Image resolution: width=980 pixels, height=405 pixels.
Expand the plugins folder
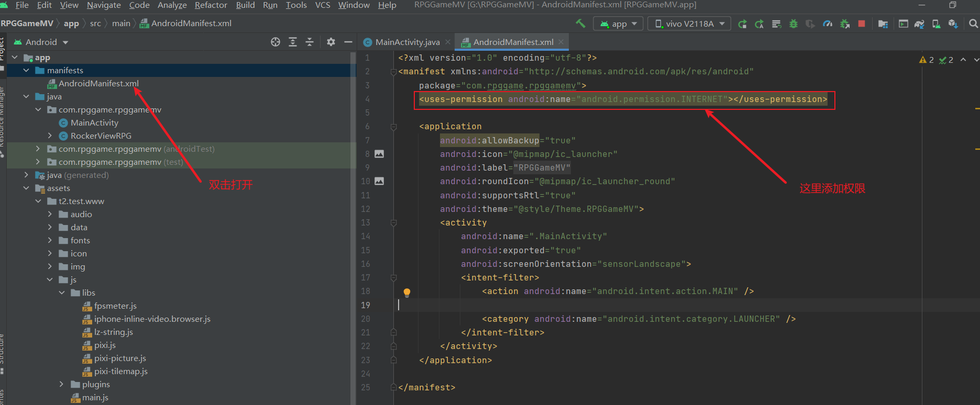pos(62,384)
